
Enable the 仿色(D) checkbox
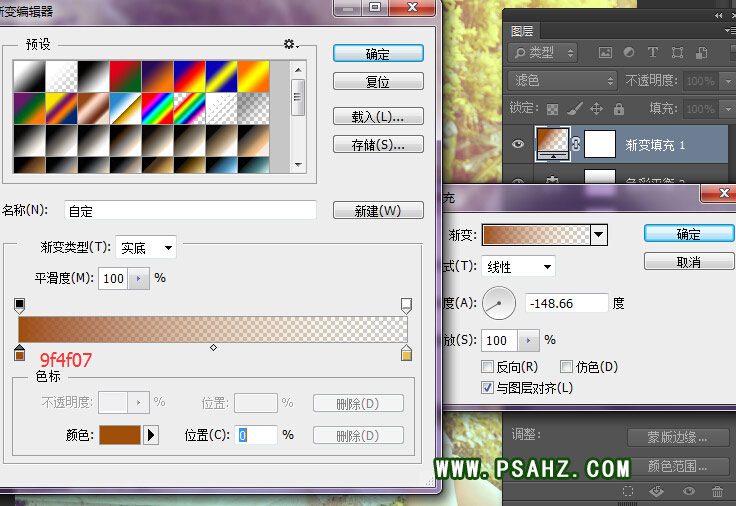(x=566, y=367)
